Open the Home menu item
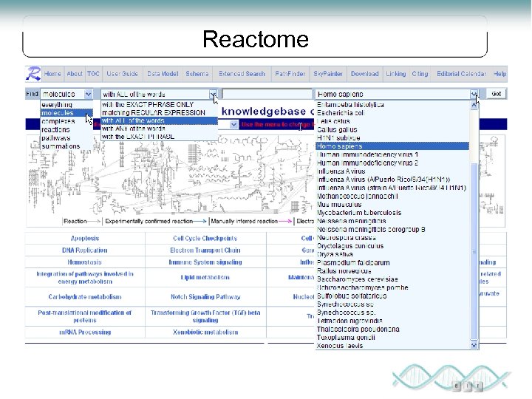The image size is (532, 399). (x=52, y=74)
